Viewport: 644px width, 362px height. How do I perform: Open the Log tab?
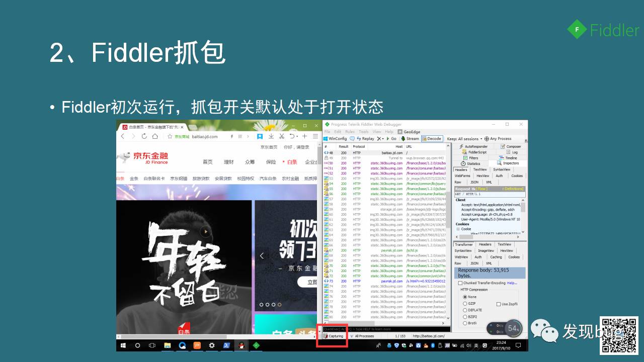[x=512, y=152]
